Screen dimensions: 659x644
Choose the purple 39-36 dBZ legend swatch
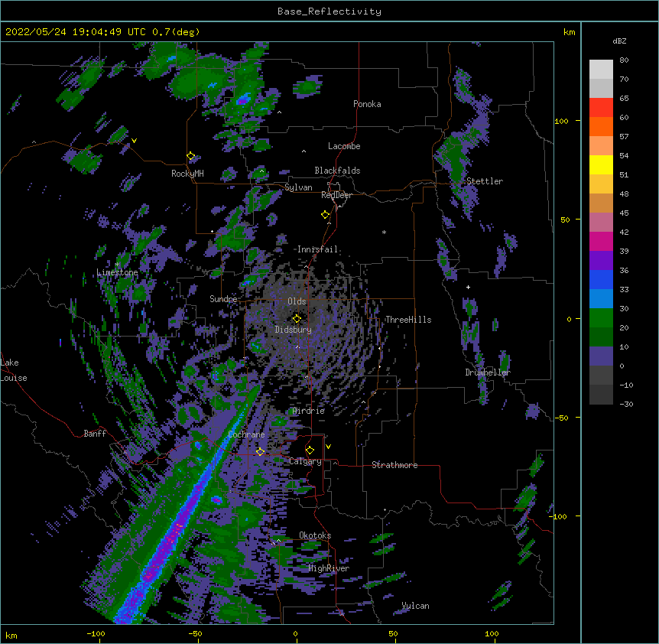pyautogui.click(x=601, y=261)
